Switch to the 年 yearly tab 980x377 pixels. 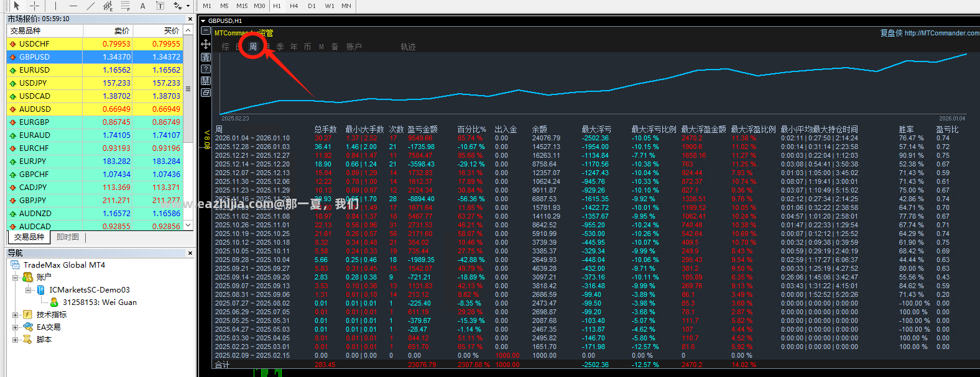point(294,47)
